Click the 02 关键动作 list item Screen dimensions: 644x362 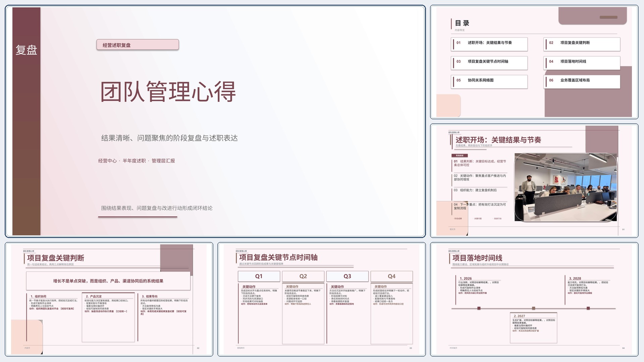[480, 178]
